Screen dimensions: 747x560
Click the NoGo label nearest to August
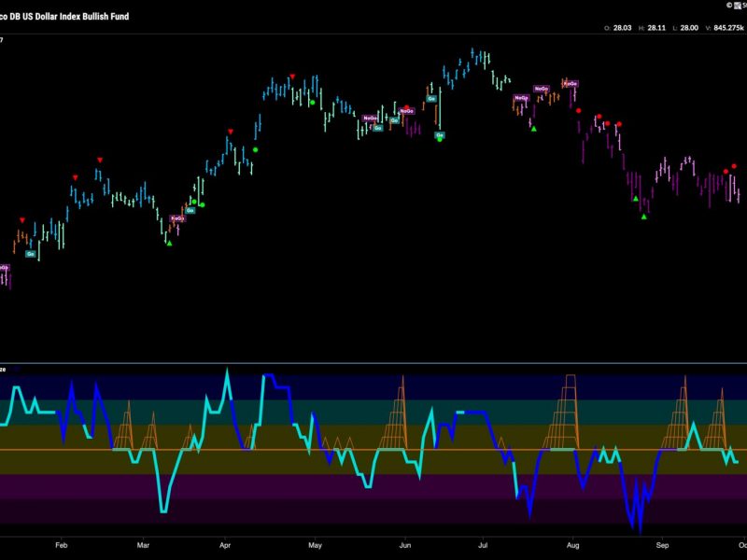click(x=571, y=84)
